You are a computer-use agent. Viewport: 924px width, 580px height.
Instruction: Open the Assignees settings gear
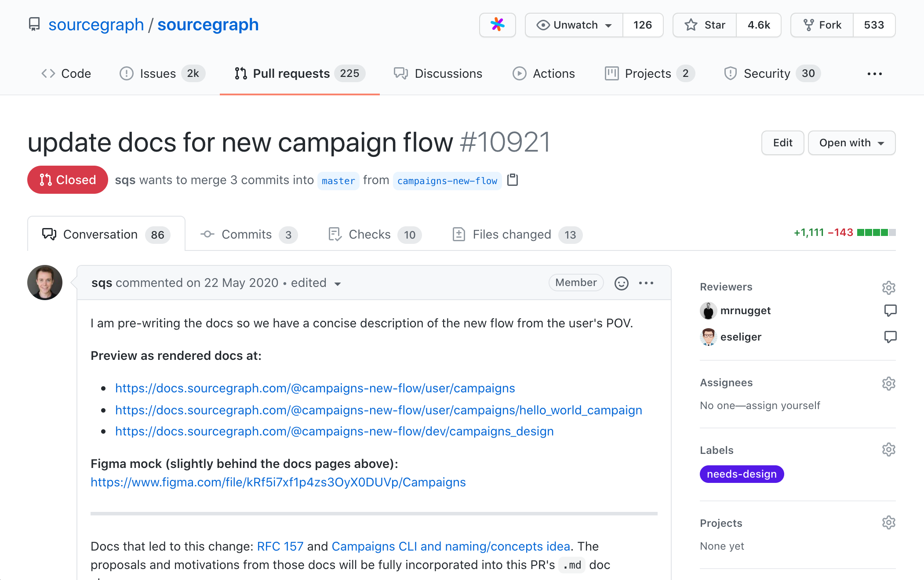(x=889, y=383)
